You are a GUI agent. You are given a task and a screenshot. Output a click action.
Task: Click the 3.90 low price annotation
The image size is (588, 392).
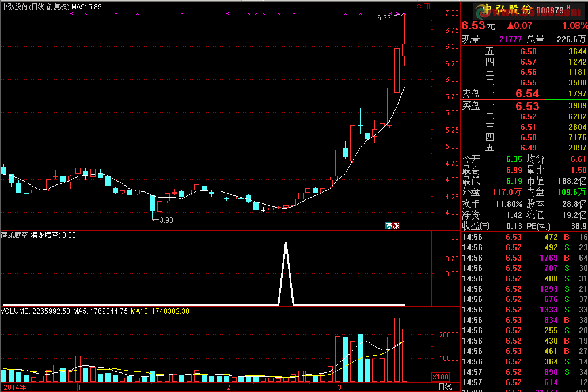pyautogui.click(x=166, y=220)
